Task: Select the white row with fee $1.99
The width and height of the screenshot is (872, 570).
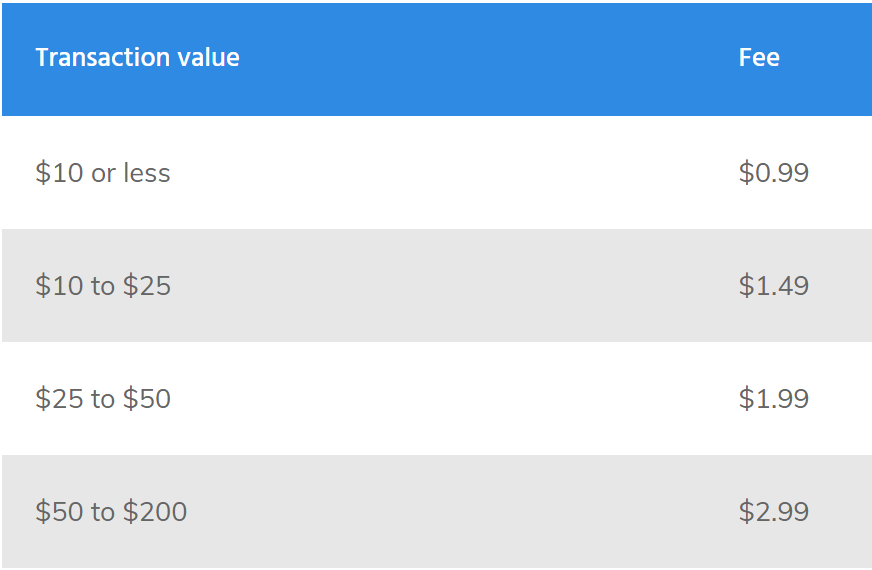Action: point(437,399)
